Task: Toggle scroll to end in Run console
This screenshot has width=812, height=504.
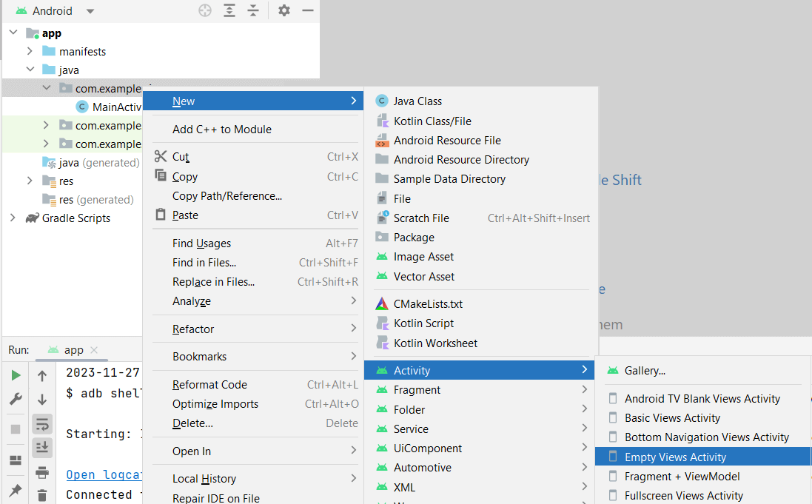Action: (42, 448)
